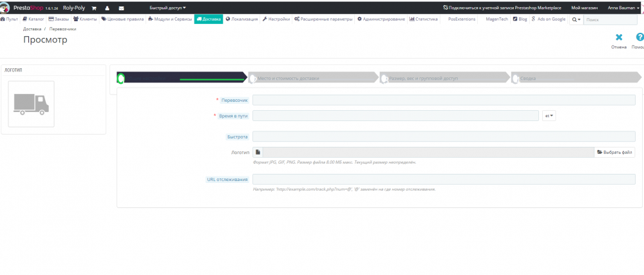Select the first wizard step tab
644x275 pixels.
(x=182, y=77)
